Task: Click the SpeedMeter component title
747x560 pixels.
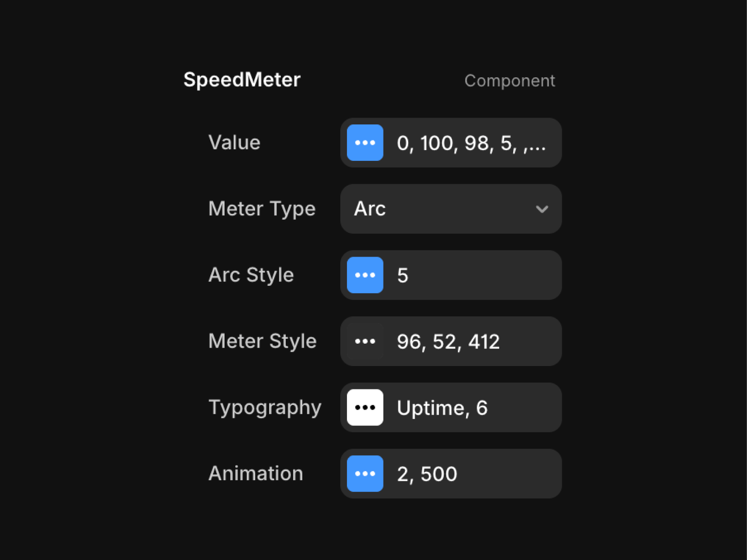Action: (242, 80)
